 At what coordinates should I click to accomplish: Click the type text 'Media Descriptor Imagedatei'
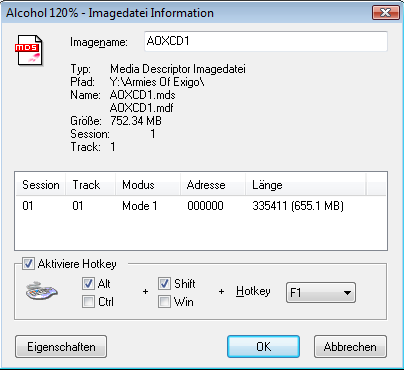[178, 69]
